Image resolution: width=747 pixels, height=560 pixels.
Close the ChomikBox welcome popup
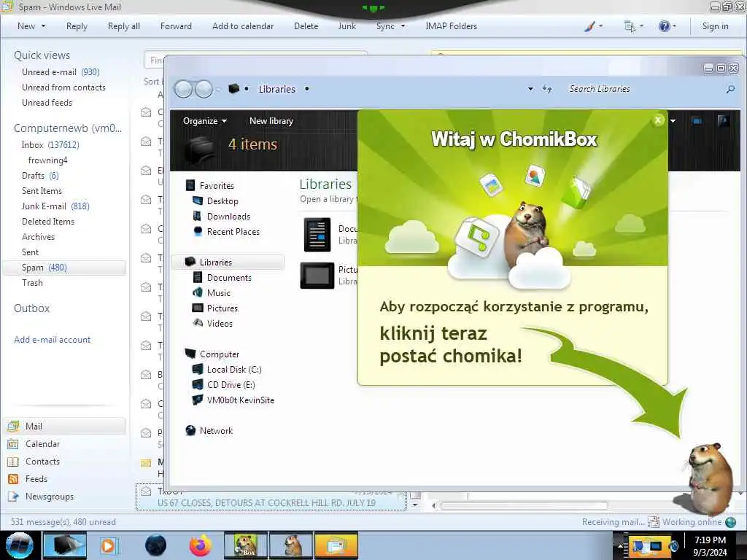click(658, 120)
